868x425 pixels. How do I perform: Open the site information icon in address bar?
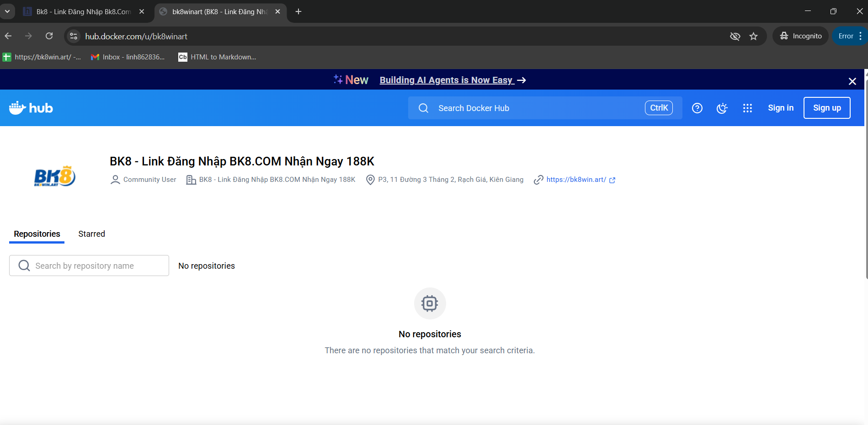tap(74, 36)
